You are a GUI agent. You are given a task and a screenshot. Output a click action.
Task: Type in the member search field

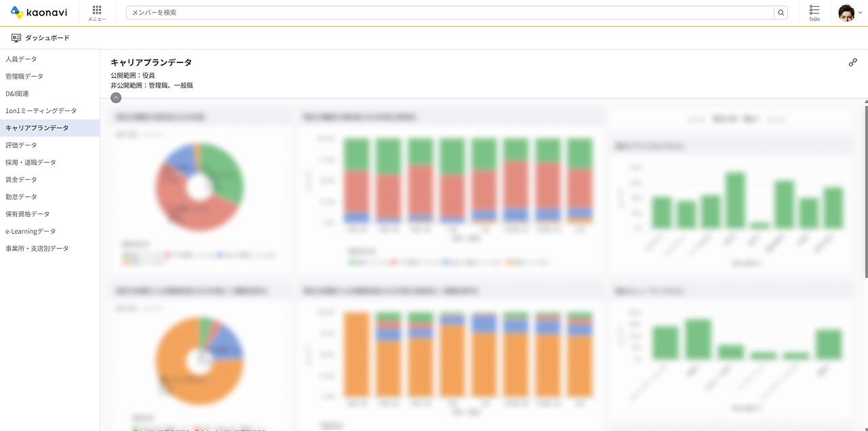(x=449, y=12)
